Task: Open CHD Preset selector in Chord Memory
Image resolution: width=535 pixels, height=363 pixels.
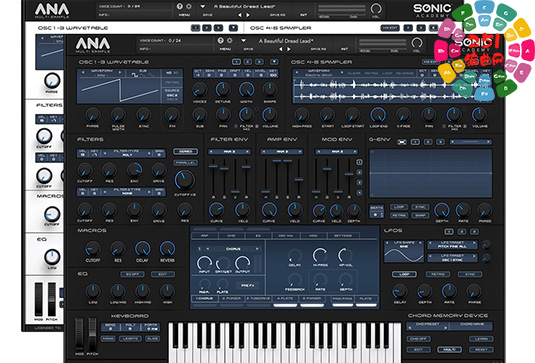Action: (x=427, y=326)
